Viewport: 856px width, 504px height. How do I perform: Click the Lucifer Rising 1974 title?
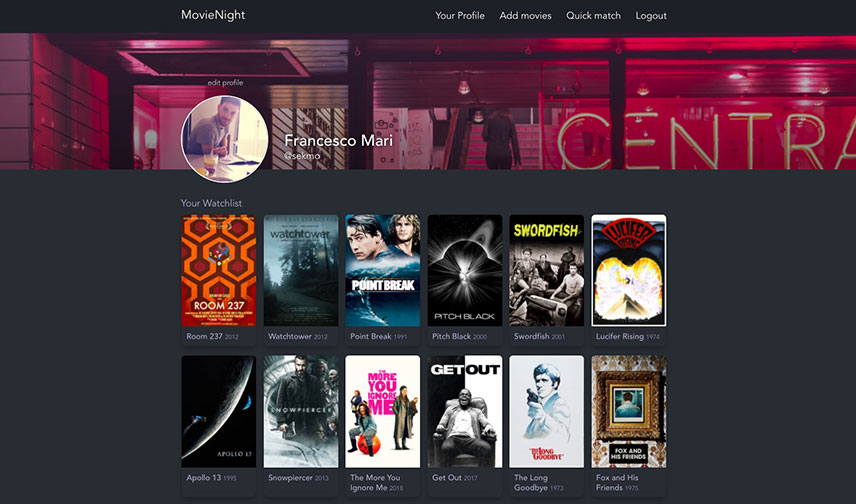tap(628, 336)
